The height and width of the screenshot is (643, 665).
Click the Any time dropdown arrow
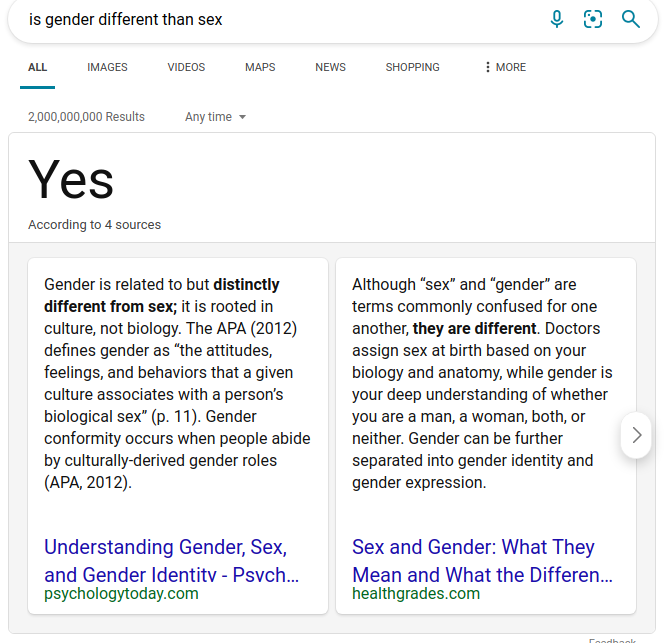tap(242, 117)
